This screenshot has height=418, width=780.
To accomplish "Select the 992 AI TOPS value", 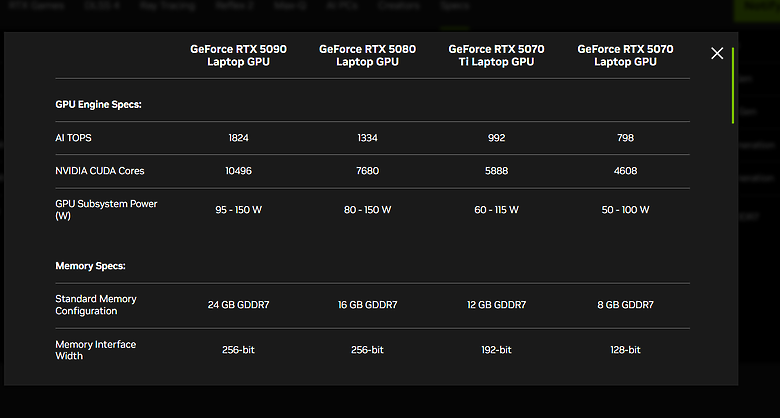I will coord(496,138).
